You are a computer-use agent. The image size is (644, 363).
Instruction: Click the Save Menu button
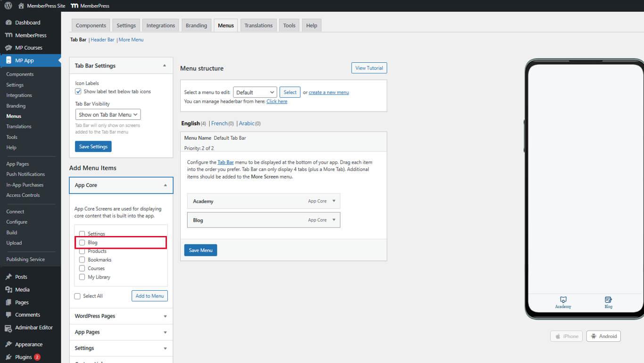pos(200,250)
